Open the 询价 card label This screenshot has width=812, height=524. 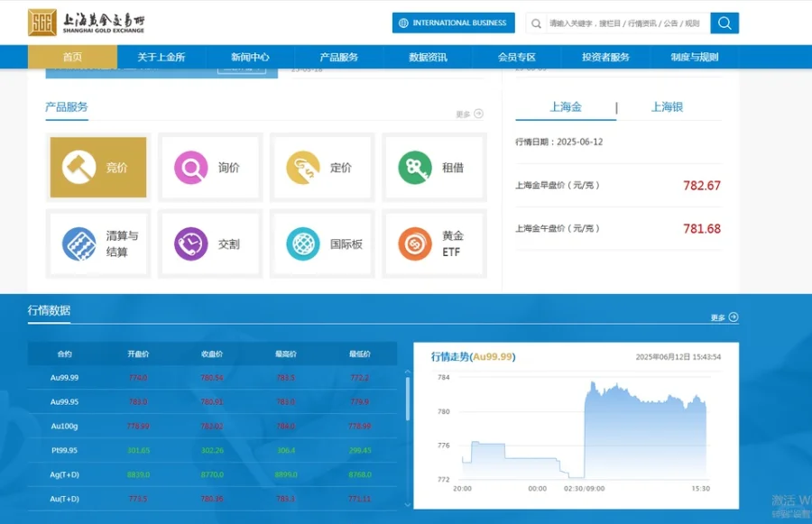pyautogui.click(x=229, y=167)
